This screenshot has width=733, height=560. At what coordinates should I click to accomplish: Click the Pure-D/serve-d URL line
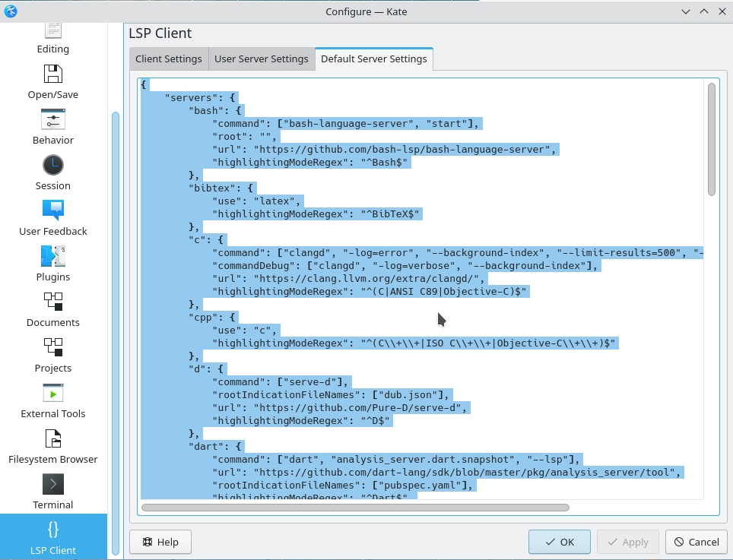click(340, 408)
